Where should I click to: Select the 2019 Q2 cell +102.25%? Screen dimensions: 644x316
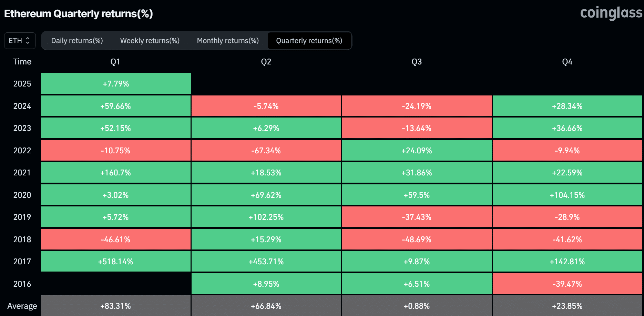[x=266, y=217]
